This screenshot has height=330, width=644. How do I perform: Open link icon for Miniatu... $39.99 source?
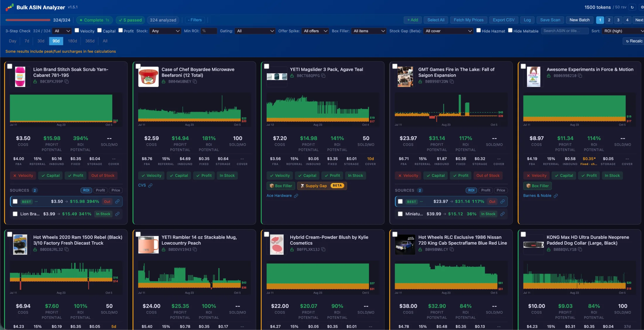click(502, 214)
